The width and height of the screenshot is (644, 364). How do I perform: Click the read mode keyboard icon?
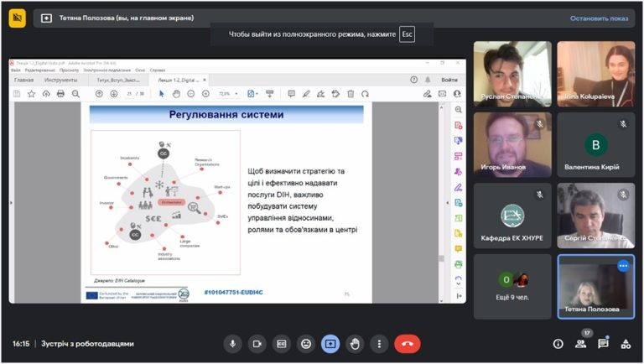coord(270,94)
